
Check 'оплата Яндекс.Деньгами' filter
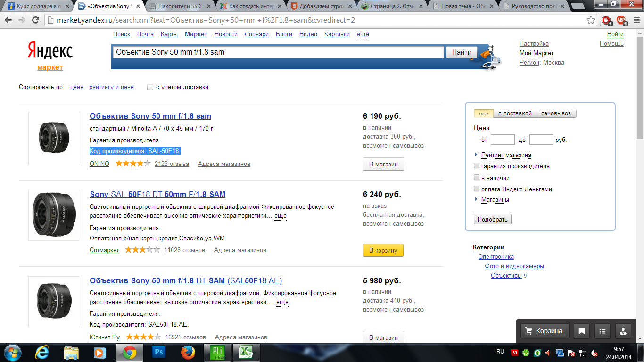(x=477, y=189)
